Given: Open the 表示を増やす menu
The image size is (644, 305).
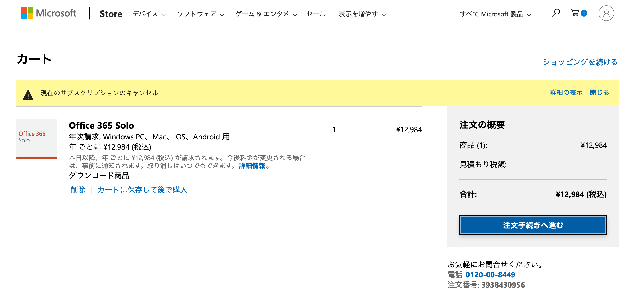Looking at the screenshot, I should click(x=362, y=14).
